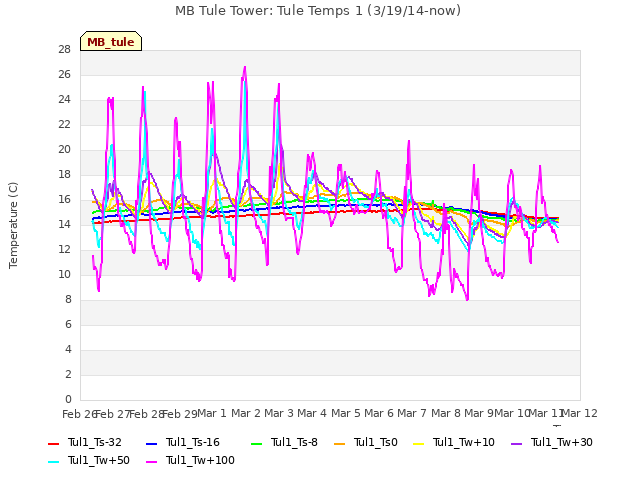The height and width of the screenshot is (480, 640).
Task: Click the Mar 4 x-axis label
Action: click(312, 413)
